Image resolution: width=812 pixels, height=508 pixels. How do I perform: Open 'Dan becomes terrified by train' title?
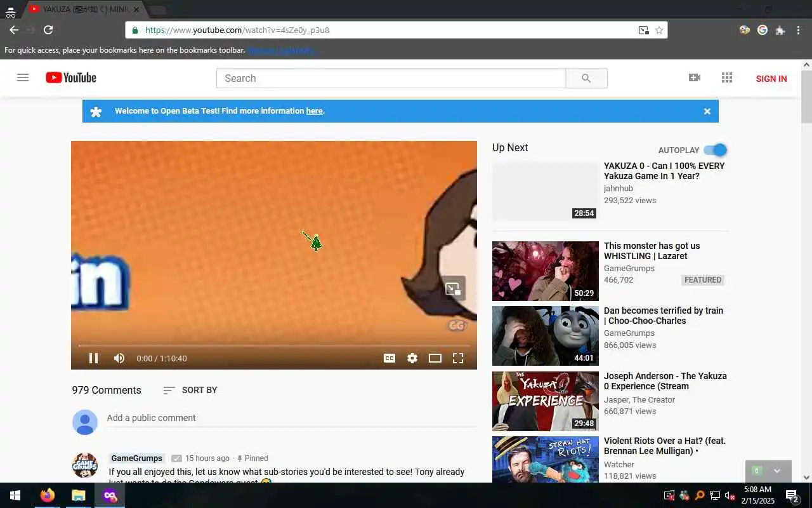(x=664, y=316)
